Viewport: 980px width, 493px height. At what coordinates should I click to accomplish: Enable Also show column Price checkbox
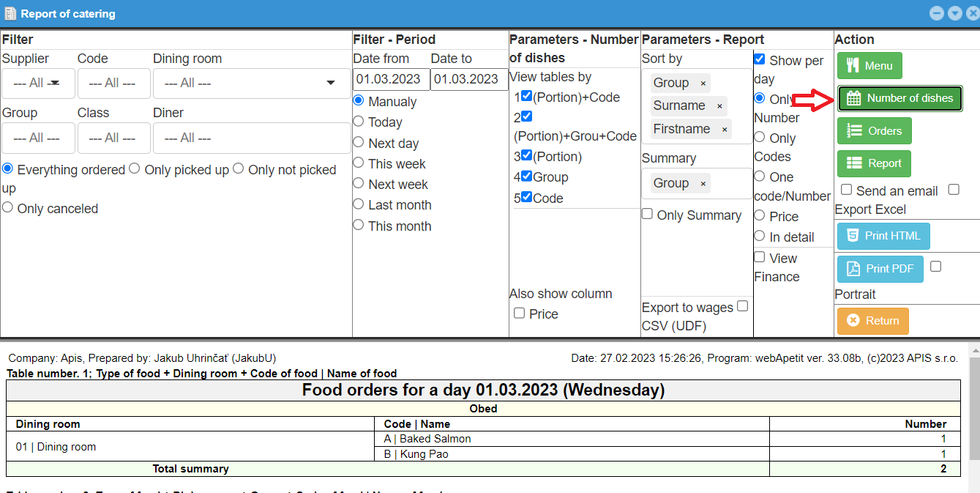pos(519,313)
